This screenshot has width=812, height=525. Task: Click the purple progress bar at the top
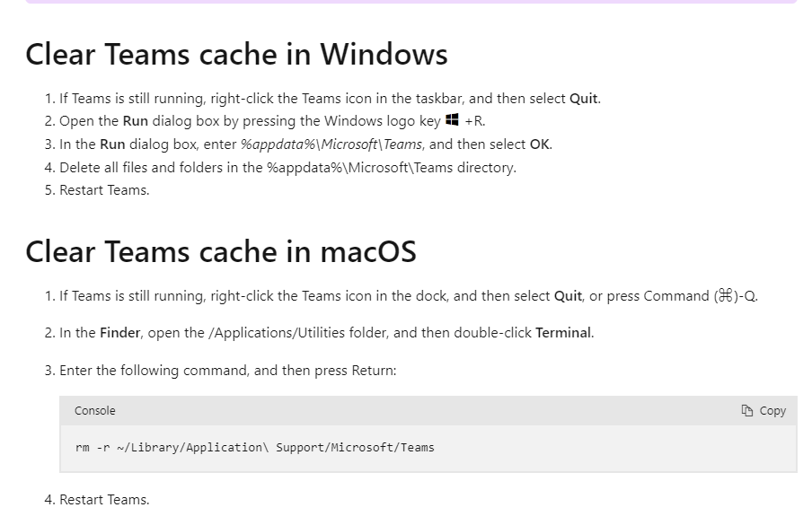coord(406,3)
